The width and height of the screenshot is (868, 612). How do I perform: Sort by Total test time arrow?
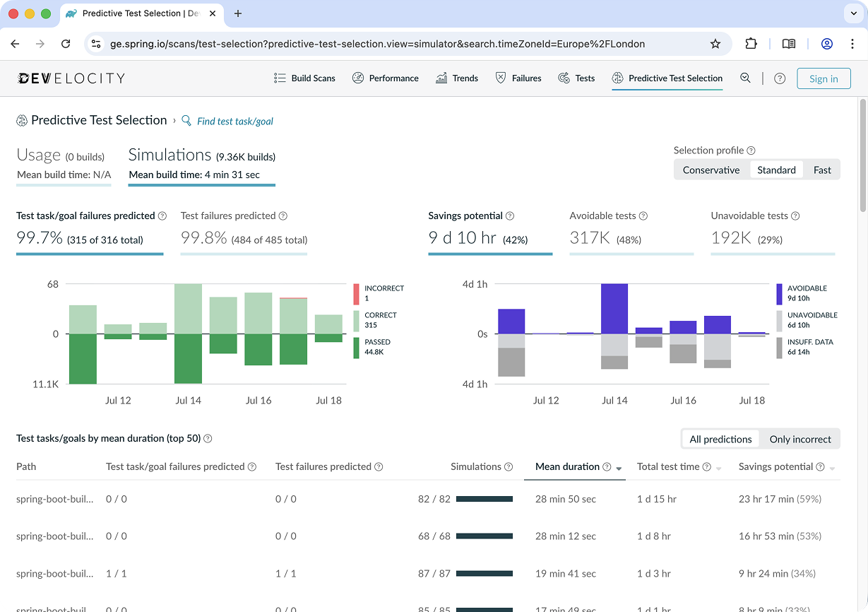click(x=719, y=469)
